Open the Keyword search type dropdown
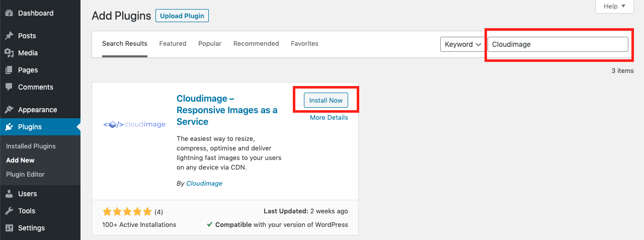Image resolution: width=644 pixels, height=240 pixels. coord(462,44)
